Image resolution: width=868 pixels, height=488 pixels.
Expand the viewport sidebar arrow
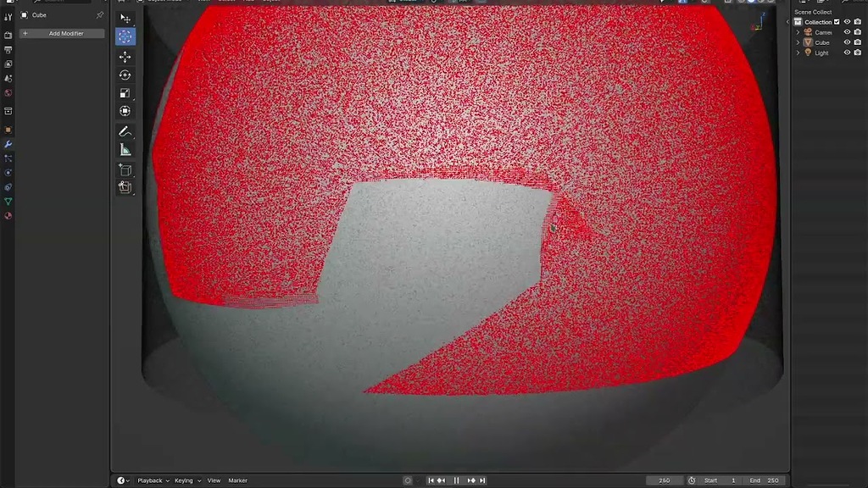click(787, 22)
